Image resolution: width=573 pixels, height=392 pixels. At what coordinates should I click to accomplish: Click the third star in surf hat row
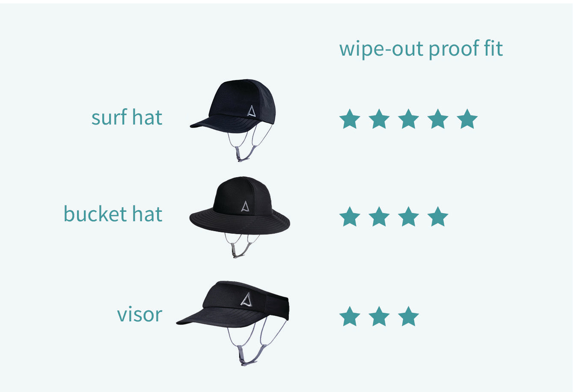(x=408, y=119)
